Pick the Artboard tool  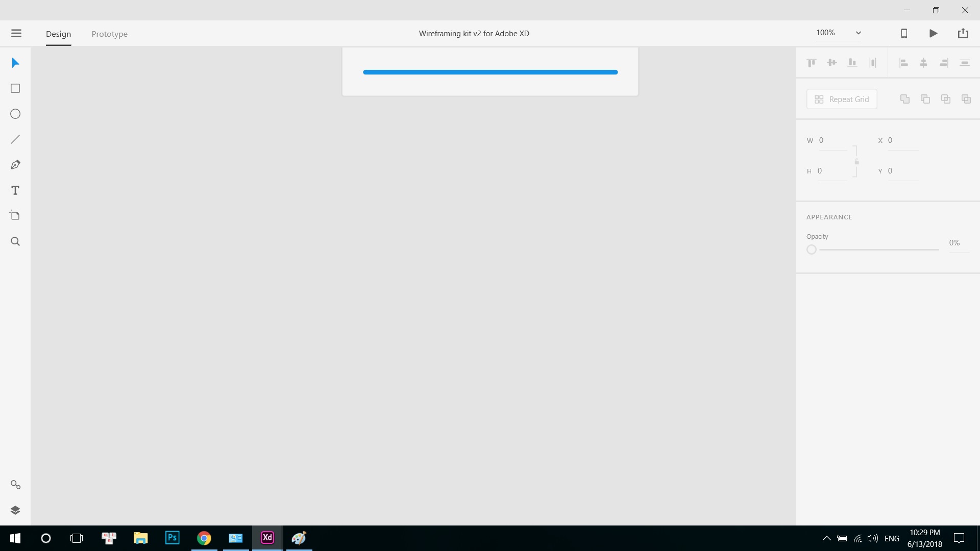15,215
